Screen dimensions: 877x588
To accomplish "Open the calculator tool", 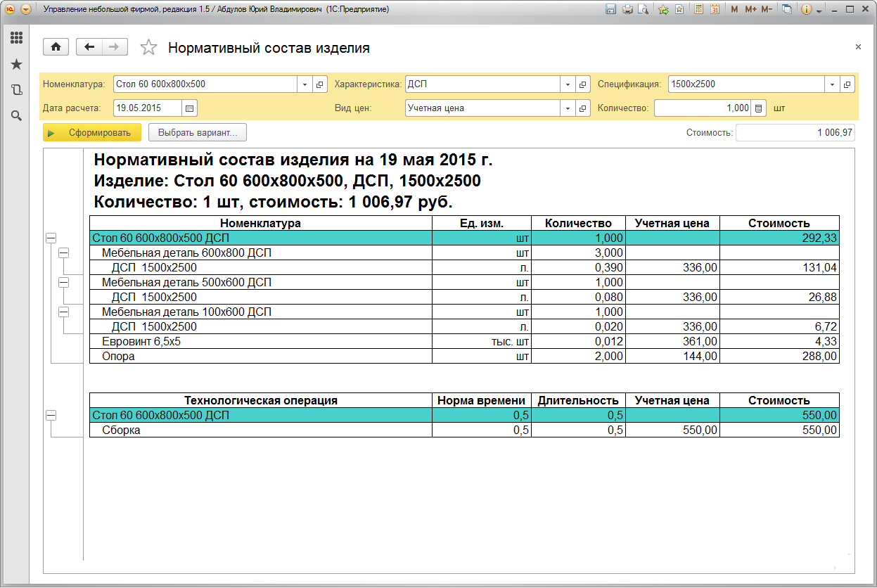I will tap(699, 10).
